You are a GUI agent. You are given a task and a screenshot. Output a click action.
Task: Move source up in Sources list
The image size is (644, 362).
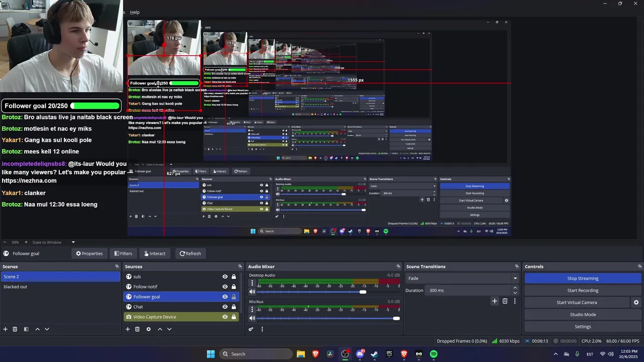[x=160, y=329]
